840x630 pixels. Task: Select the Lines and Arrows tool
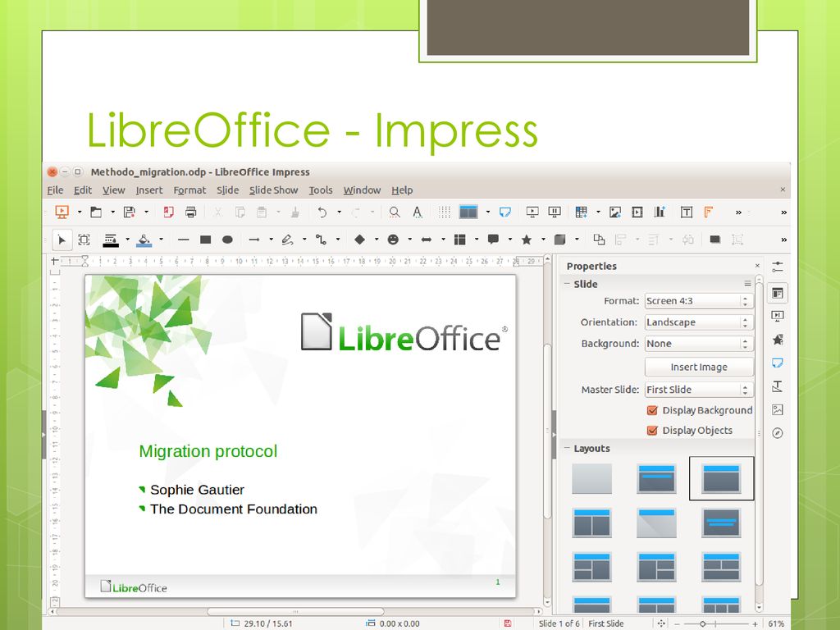point(254,240)
